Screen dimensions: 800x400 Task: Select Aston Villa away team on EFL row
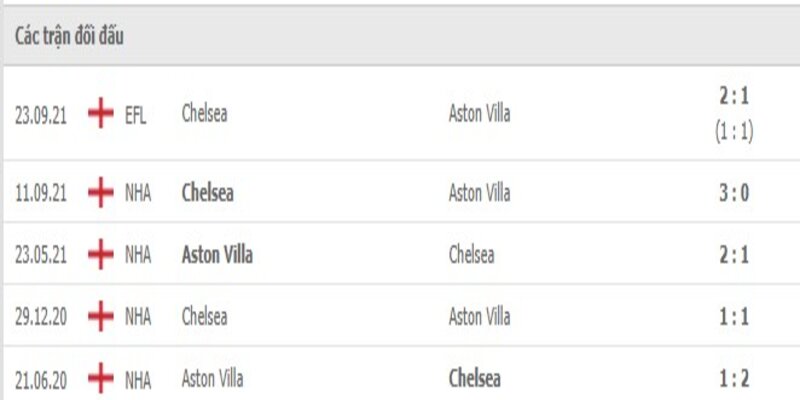[x=479, y=114]
